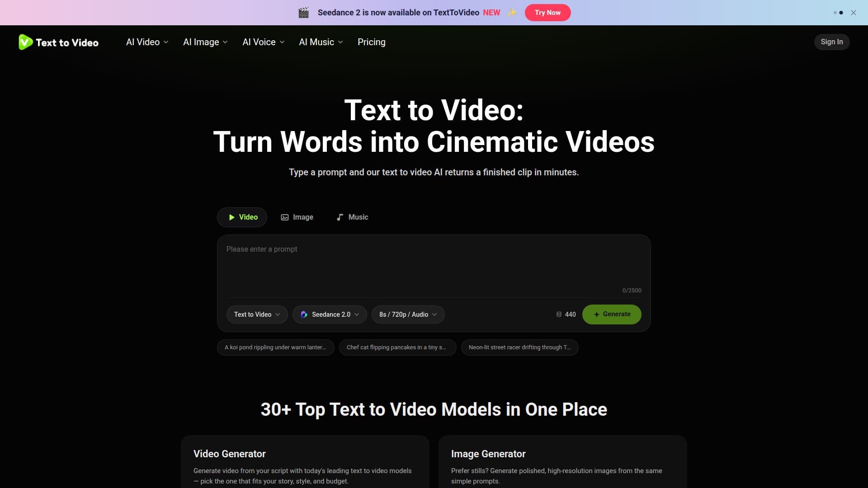The width and height of the screenshot is (868, 488).
Task: Click the sparkles icon beside NEW label
Action: (x=511, y=13)
